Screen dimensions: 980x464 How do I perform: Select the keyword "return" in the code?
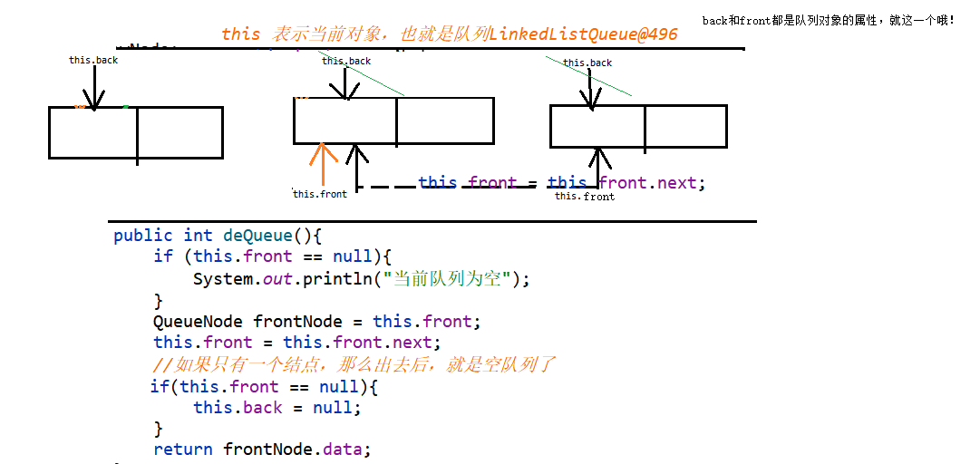[183, 449]
